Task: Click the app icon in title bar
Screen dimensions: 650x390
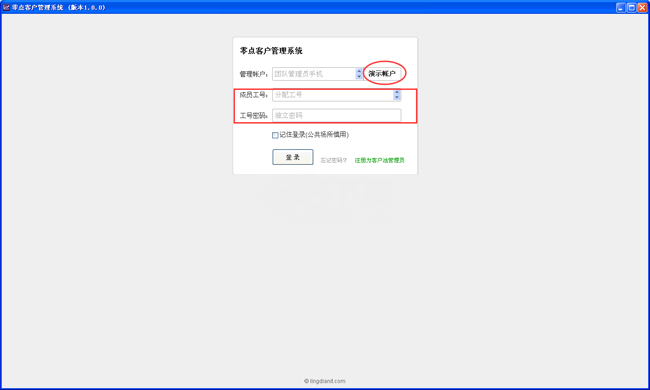Action: pos(6,7)
